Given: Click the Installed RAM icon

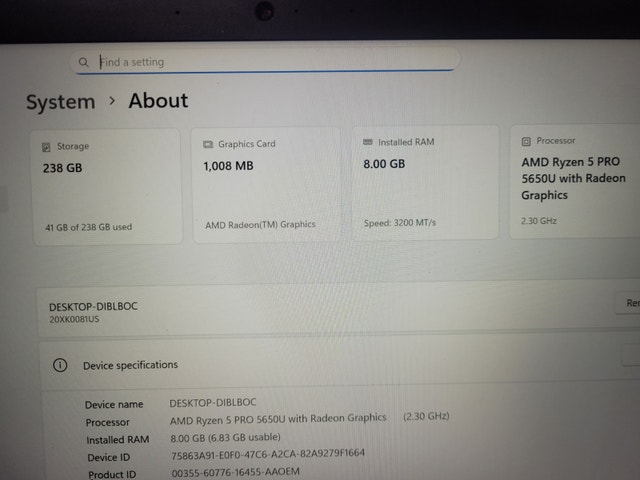Looking at the screenshot, I should coord(368,142).
